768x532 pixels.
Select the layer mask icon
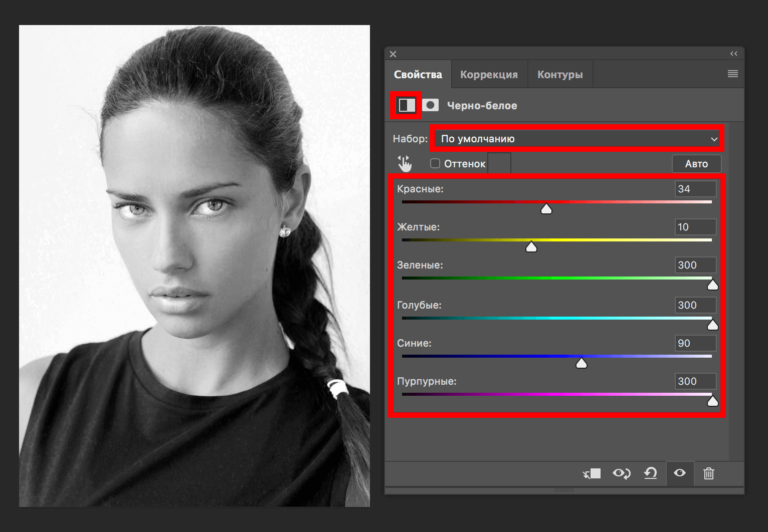(x=430, y=105)
